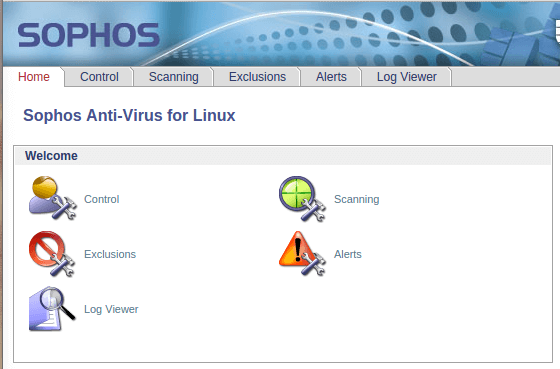
Task: Click the Welcome panel header text
Action: pos(51,156)
